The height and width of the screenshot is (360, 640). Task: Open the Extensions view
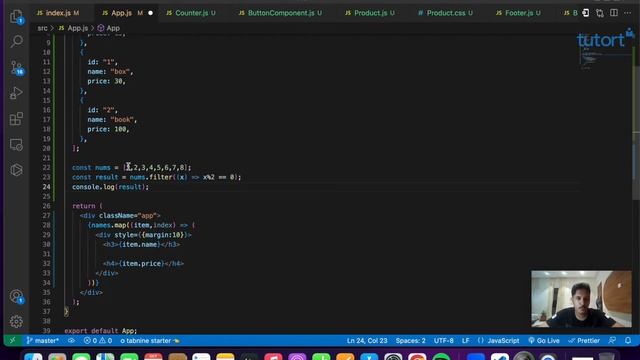coord(16,119)
